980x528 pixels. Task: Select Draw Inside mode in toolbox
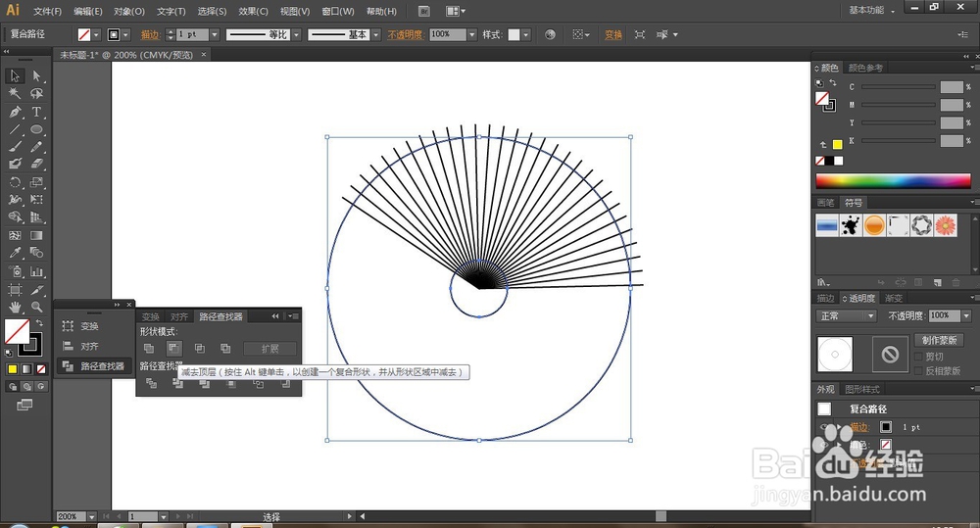tap(41, 386)
